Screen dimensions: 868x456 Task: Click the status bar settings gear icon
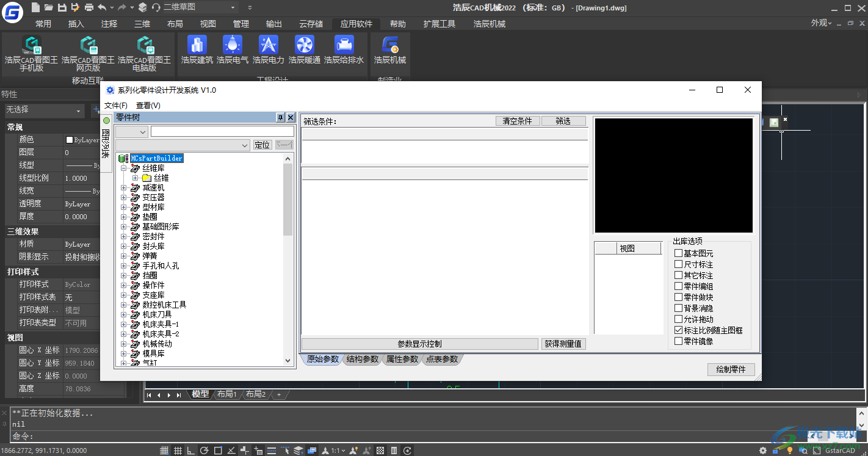tap(763, 451)
